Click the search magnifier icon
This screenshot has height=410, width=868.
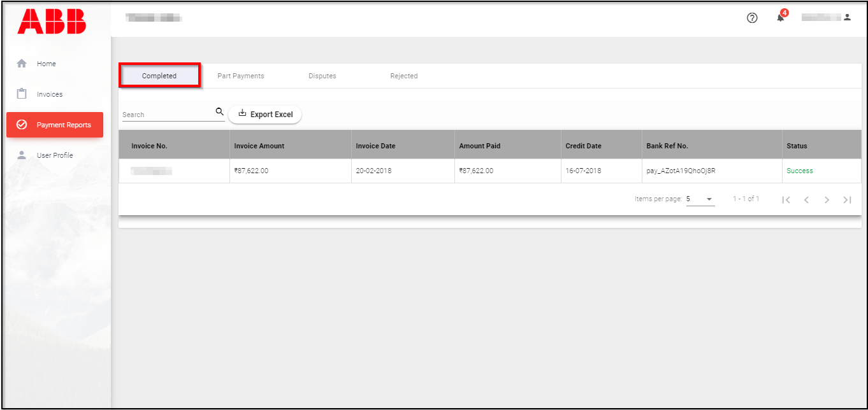click(219, 112)
